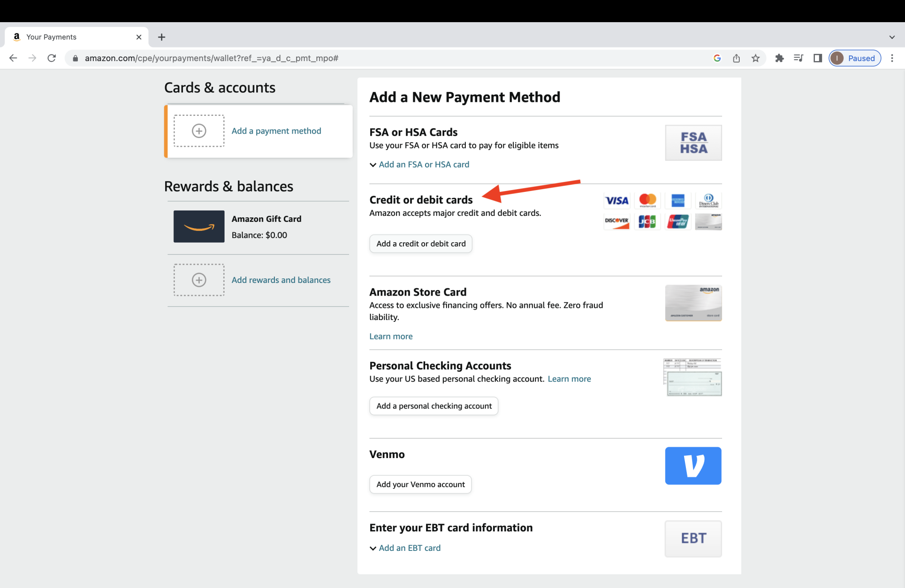The width and height of the screenshot is (905, 588).
Task: Click the Discover card icon
Action: pos(616,220)
